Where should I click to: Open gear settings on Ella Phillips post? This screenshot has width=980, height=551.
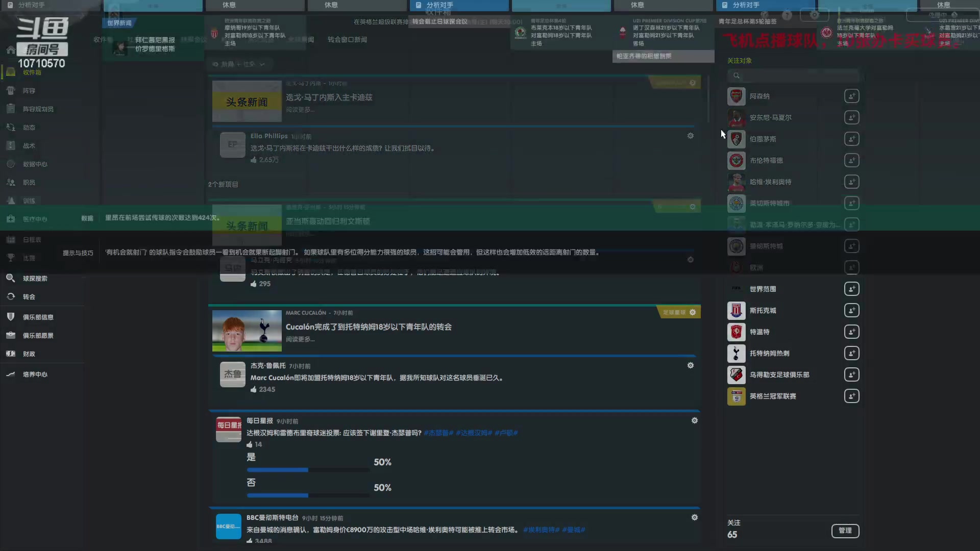(x=690, y=136)
